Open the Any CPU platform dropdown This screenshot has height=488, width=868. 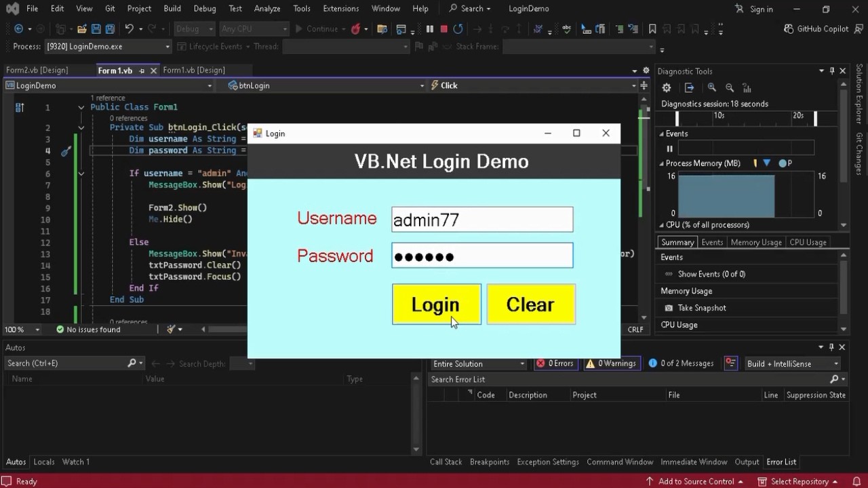254,29
